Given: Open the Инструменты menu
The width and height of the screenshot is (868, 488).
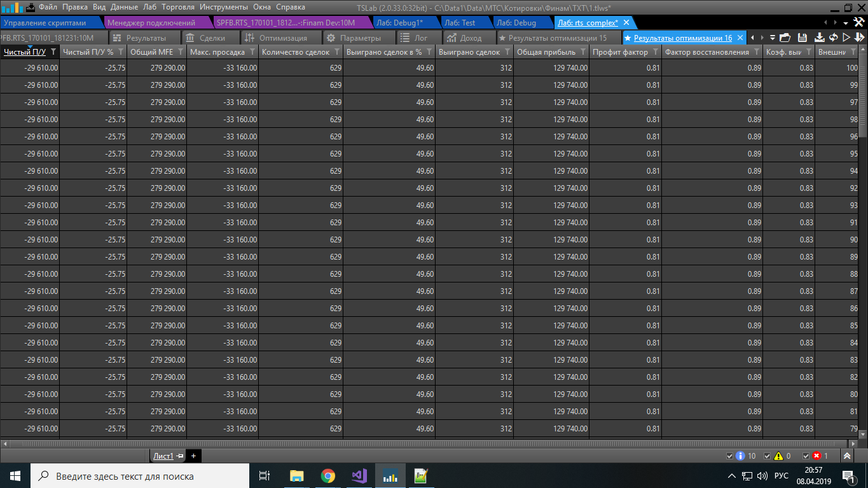Looking at the screenshot, I should pyautogui.click(x=224, y=7).
